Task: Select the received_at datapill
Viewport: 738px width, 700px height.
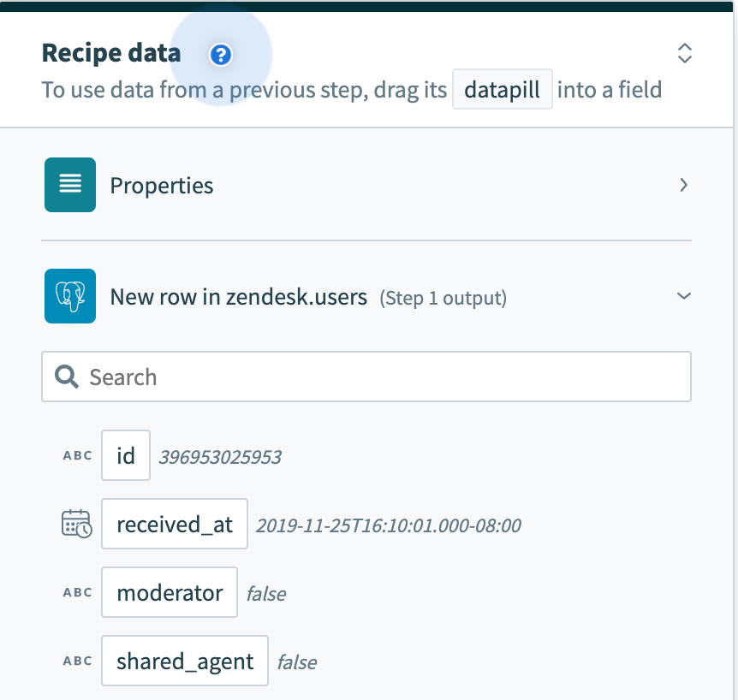Action: pyautogui.click(x=175, y=524)
